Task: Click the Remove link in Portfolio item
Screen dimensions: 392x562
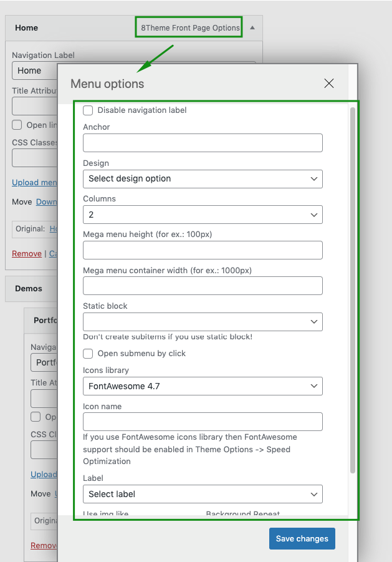Action: (x=44, y=545)
